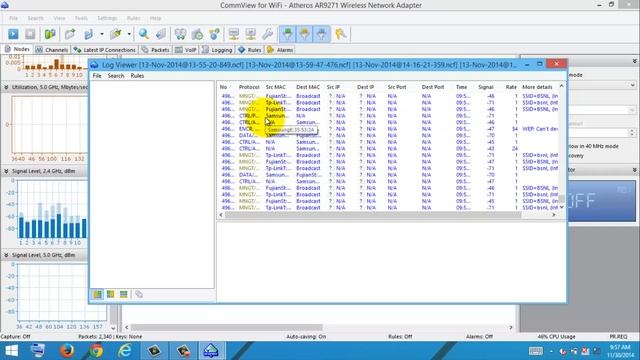Screen dimensions: 640x360
Task: Select third layout icon in Log Viewer bottom bar
Action: (124, 294)
